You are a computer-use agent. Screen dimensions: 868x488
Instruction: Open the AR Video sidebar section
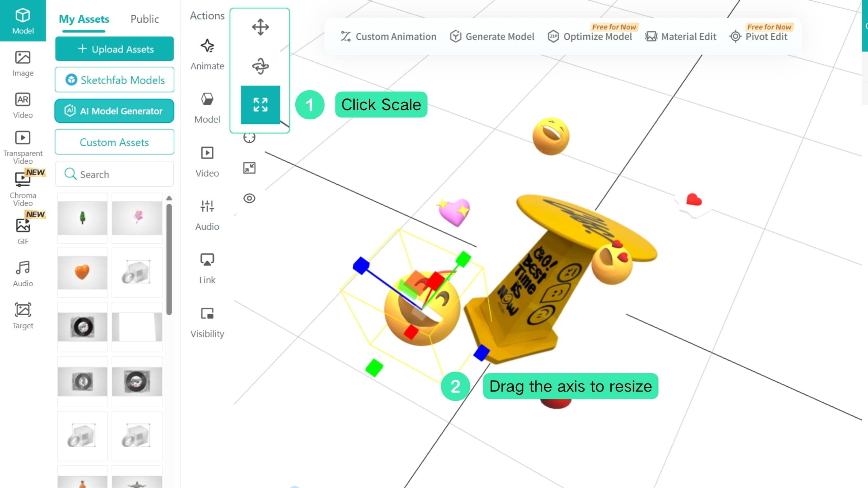point(23,105)
